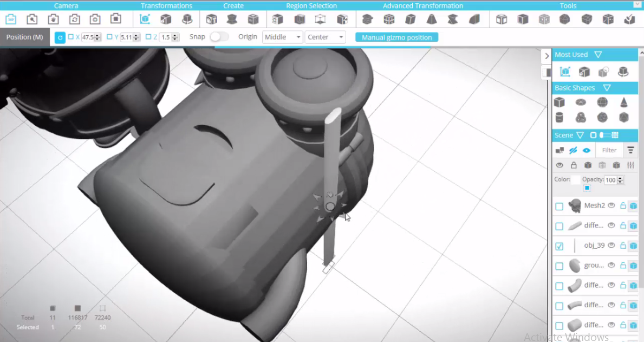Click the Tools heading

click(x=568, y=6)
